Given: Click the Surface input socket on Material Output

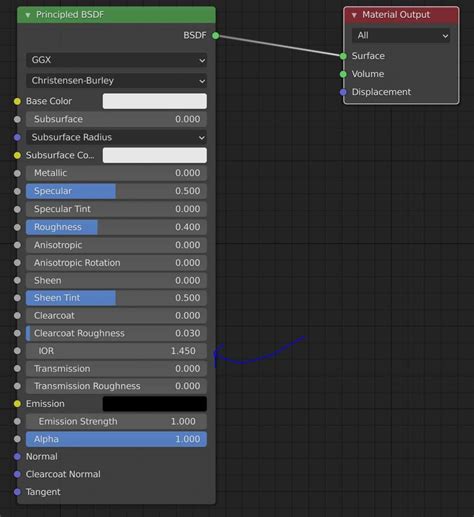Looking at the screenshot, I should tap(343, 56).
